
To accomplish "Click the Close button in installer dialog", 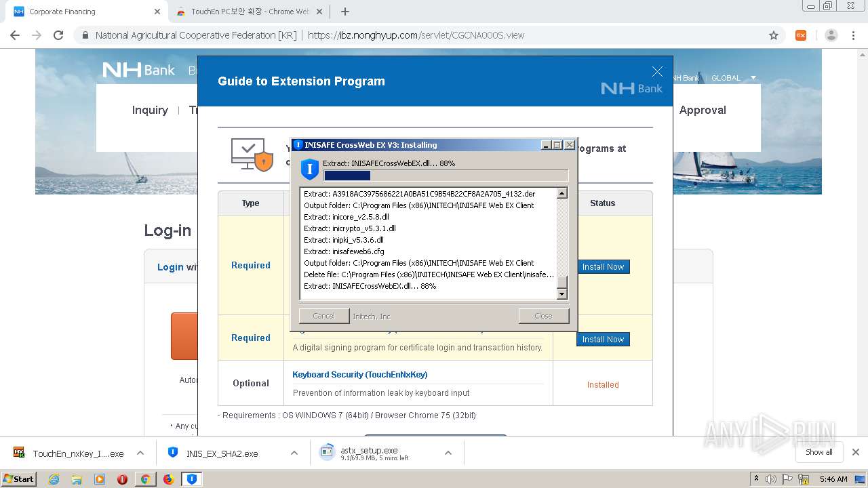I will (x=543, y=316).
